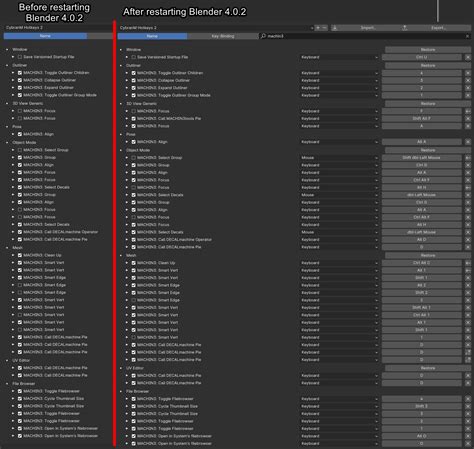Viewport: 474px width, 449px height.
Task: Remove the Save Versioned Startup File keymap item
Action: pos(468,57)
